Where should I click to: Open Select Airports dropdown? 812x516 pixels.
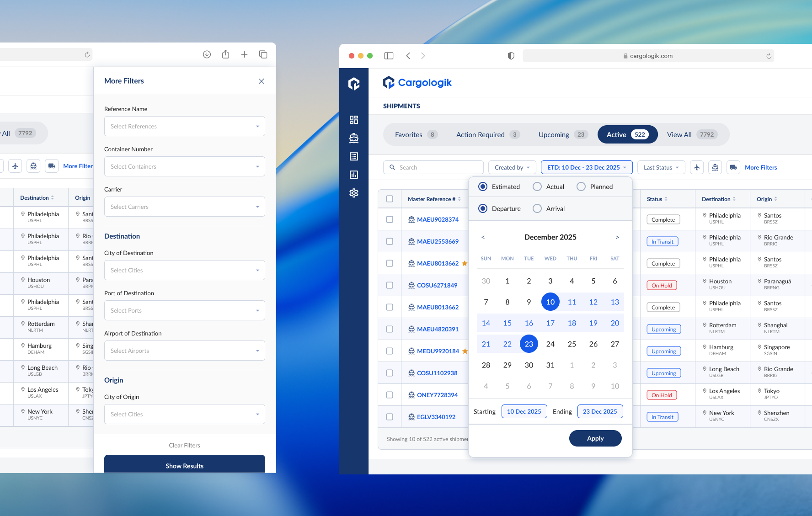point(185,351)
